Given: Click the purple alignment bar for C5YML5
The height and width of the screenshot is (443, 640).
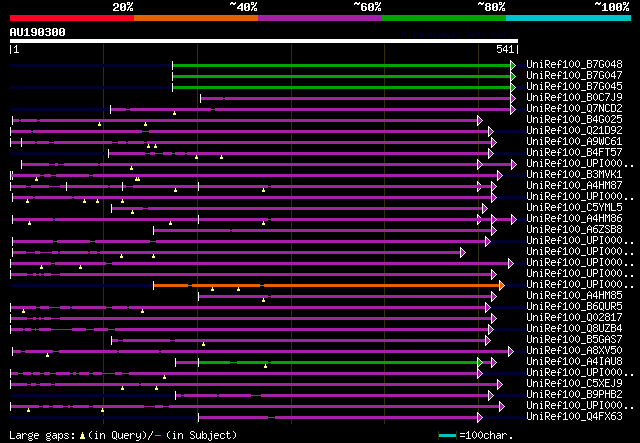Looking at the screenshot, I should pos(297,209).
